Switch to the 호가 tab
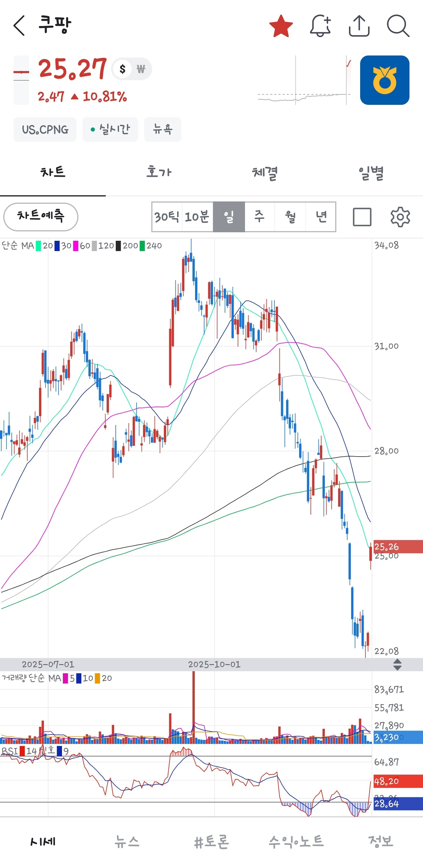423x868 pixels. 159,173
